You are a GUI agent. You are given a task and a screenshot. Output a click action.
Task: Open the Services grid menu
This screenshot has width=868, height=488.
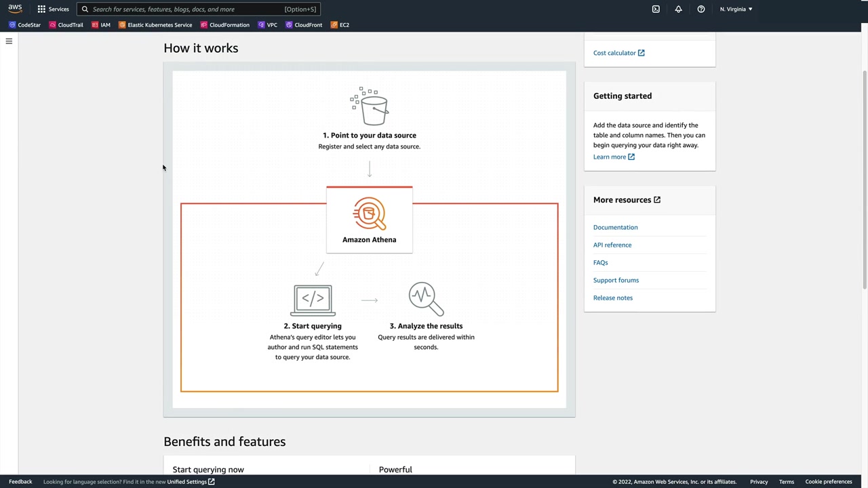click(x=41, y=9)
